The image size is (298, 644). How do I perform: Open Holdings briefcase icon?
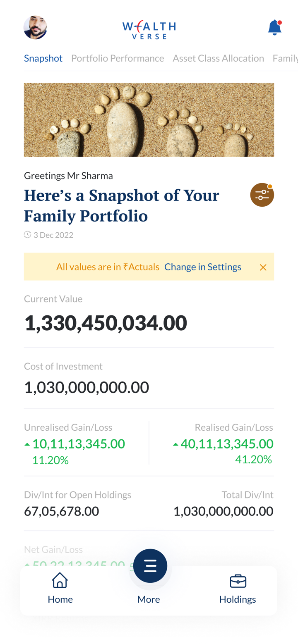[x=238, y=581]
